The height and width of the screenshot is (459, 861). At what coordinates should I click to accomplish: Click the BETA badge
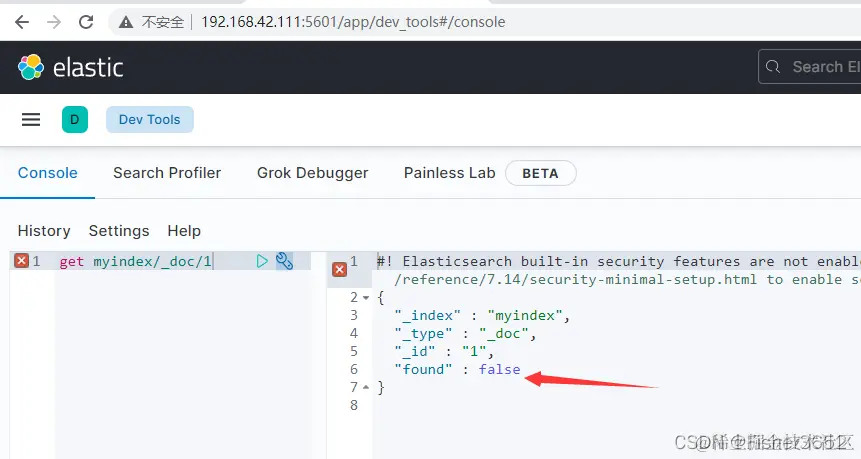(x=540, y=173)
